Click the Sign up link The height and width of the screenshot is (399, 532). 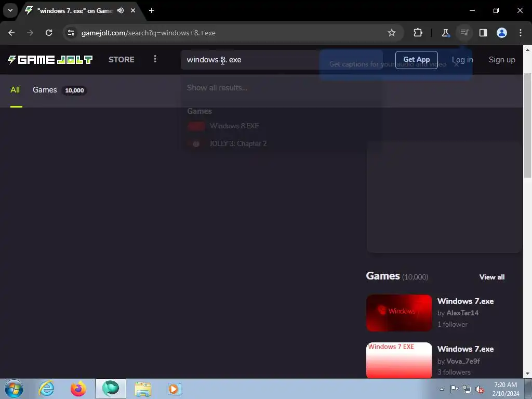click(502, 60)
